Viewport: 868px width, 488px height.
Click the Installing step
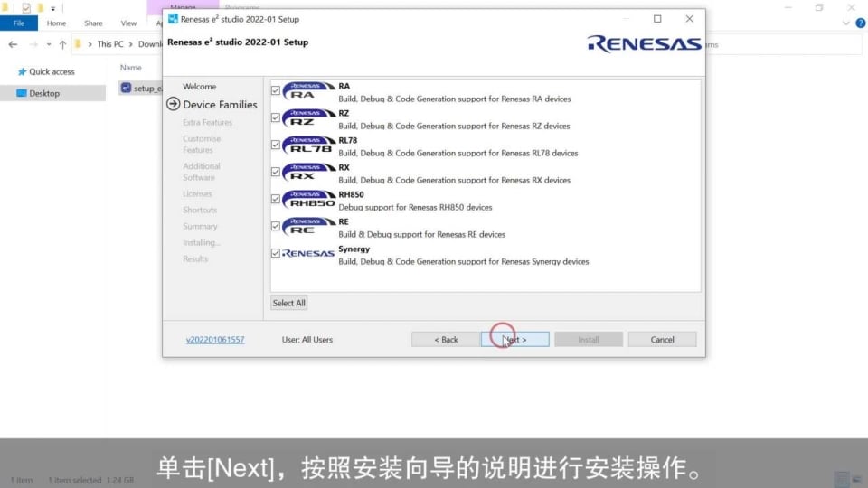(x=201, y=242)
